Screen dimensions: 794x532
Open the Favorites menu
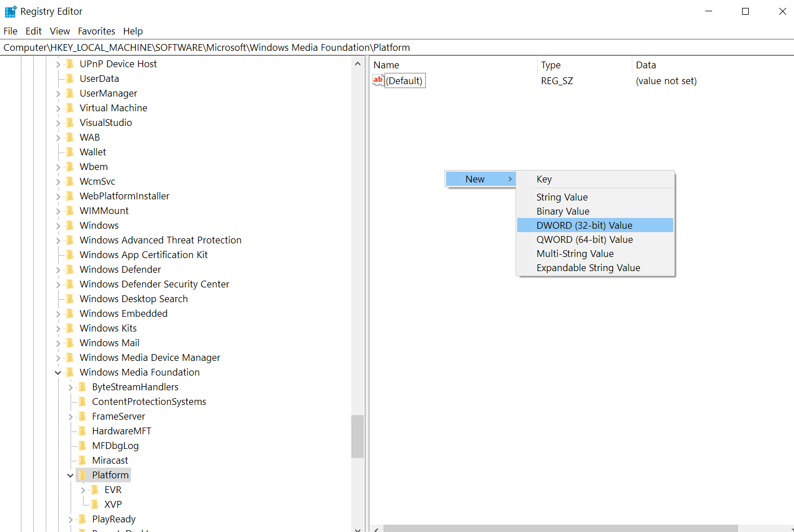tap(96, 31)
